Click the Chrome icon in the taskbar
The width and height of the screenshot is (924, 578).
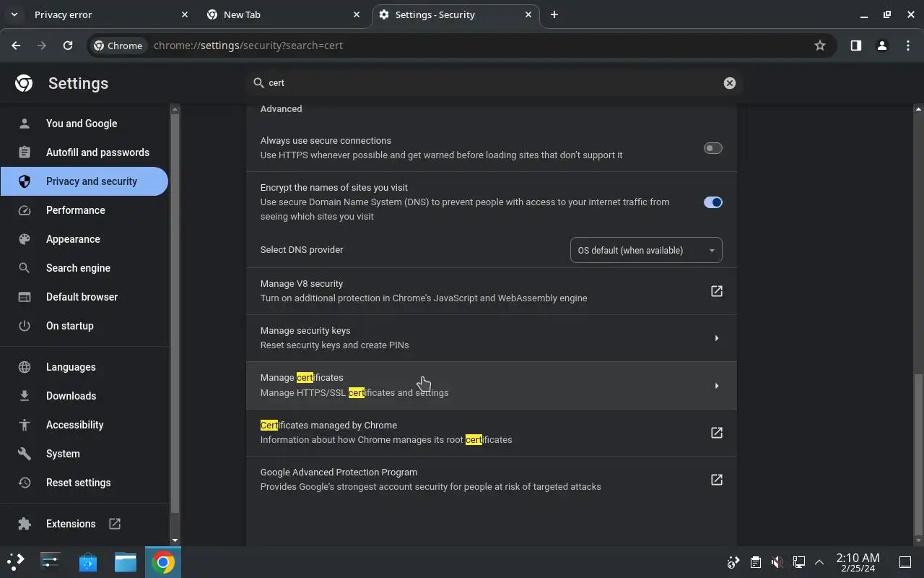[x=163, y=561]
